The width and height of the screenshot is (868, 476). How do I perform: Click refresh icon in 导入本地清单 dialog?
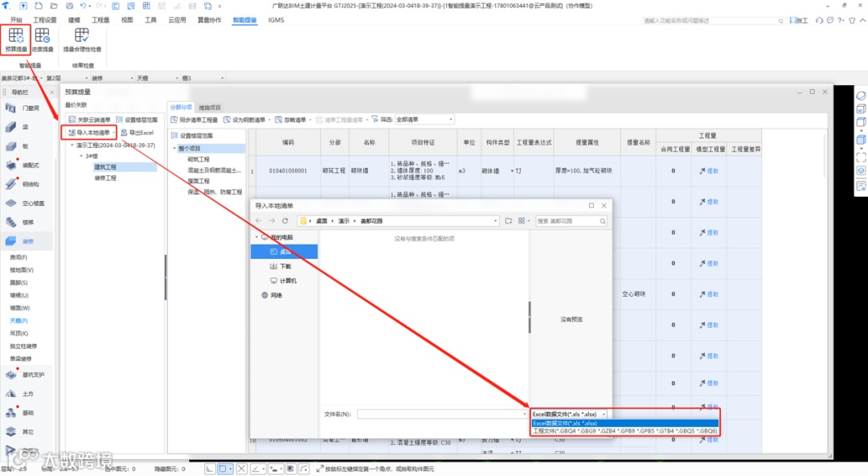click(285, 220)
